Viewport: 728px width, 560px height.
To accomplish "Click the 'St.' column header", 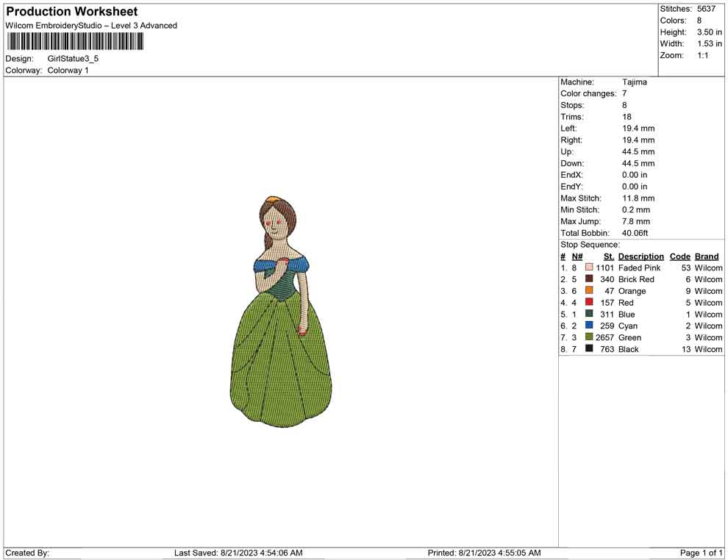I will point(609,256).
